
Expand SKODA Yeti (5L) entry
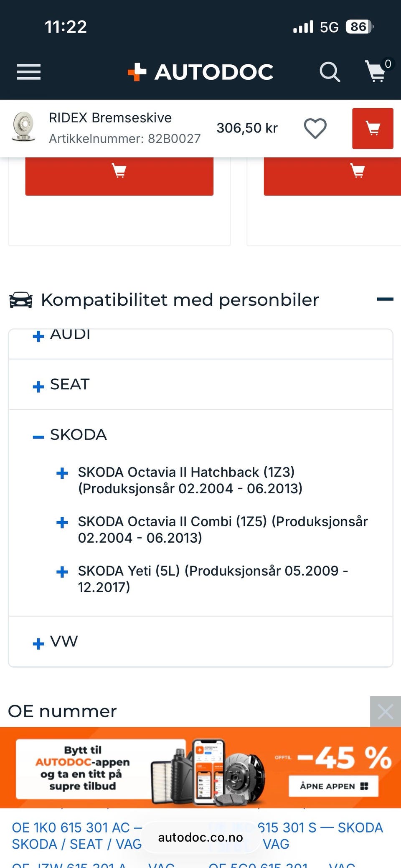(62, 572)
